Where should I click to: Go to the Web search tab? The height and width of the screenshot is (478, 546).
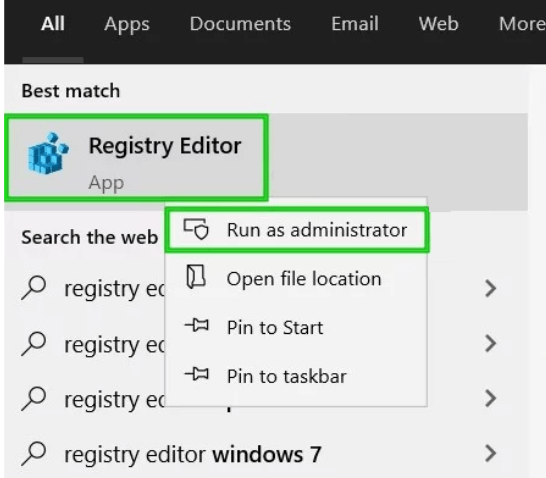click(x=438, y=24)
